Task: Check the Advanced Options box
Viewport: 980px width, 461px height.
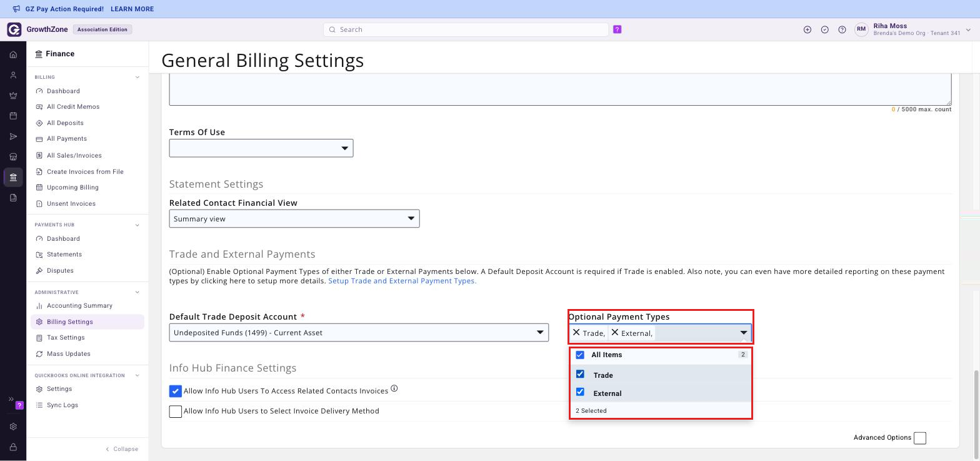Action: click(x=920, y=438)
